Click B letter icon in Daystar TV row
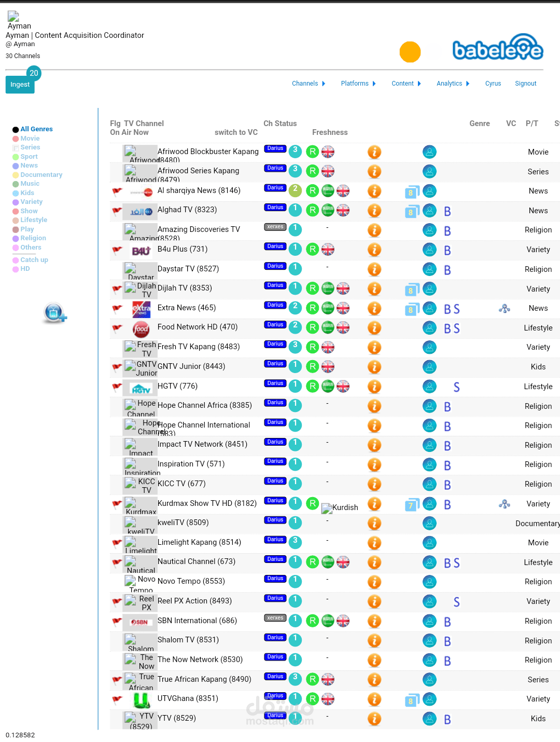The image size is (560, 742). [x=447, y=270]
